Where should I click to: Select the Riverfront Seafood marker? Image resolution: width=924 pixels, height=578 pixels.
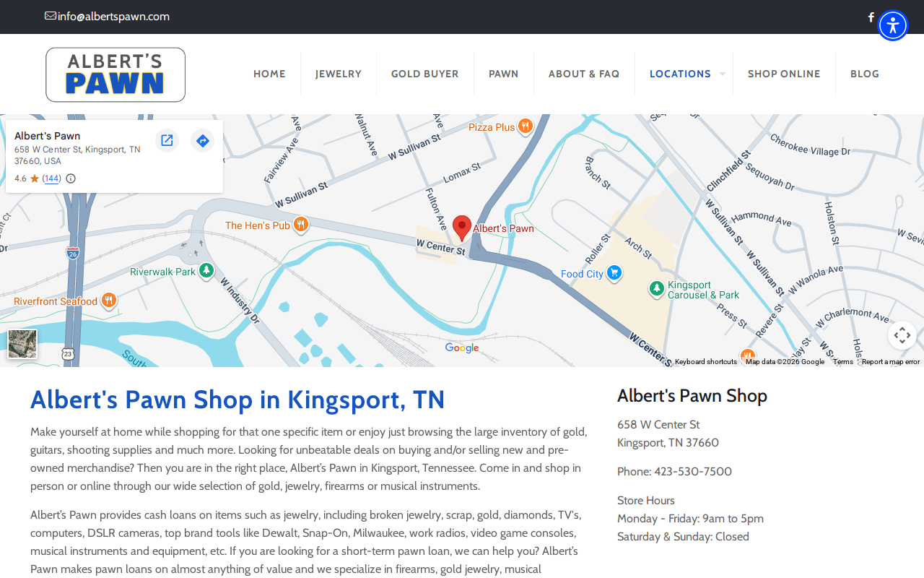click(x=108, y=301)
